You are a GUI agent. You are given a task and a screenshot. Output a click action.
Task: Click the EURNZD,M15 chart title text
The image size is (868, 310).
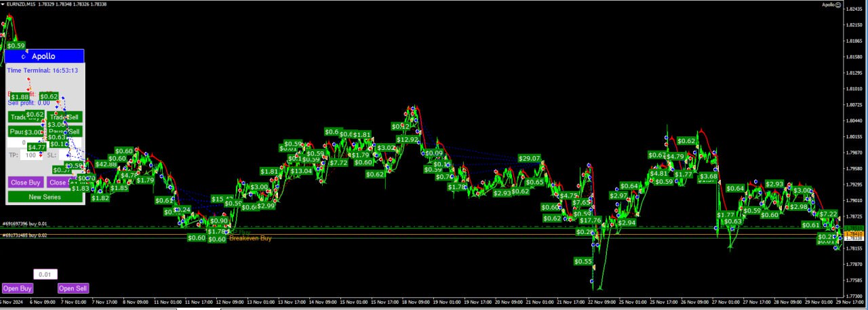pyautogui.click(x=24, y=4)
